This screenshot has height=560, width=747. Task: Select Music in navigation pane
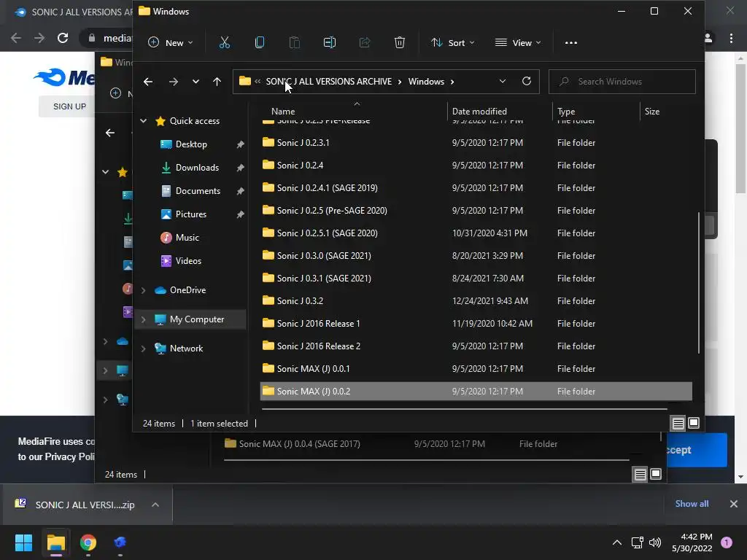pyautogui.click(x=187, y=238)
